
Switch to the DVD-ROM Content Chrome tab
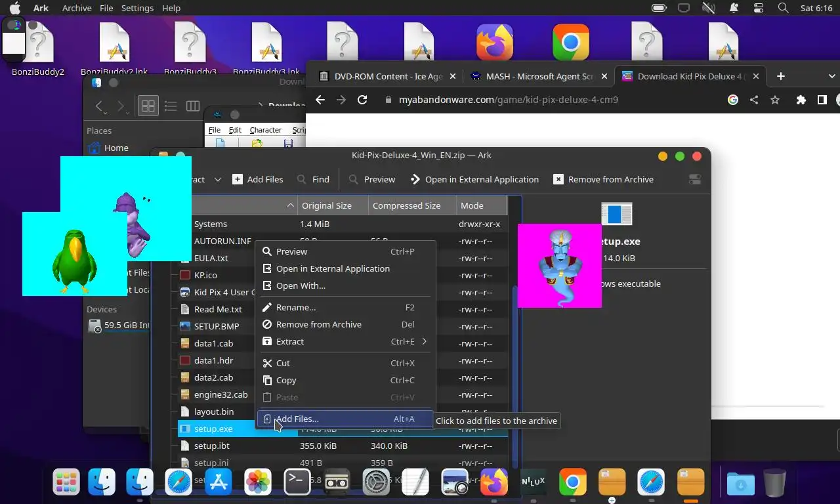pyautogui.click(x=387, y=76)
